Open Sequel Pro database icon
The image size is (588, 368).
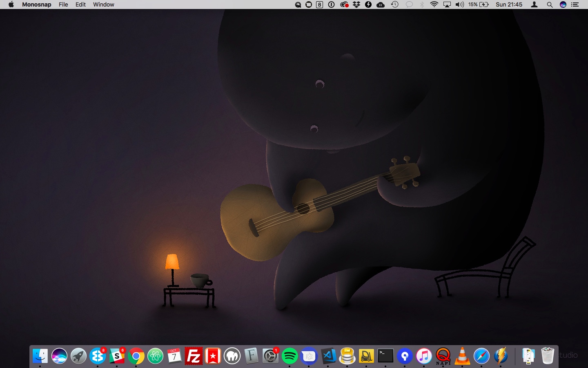pyautogui.click(x=347, y=356)
